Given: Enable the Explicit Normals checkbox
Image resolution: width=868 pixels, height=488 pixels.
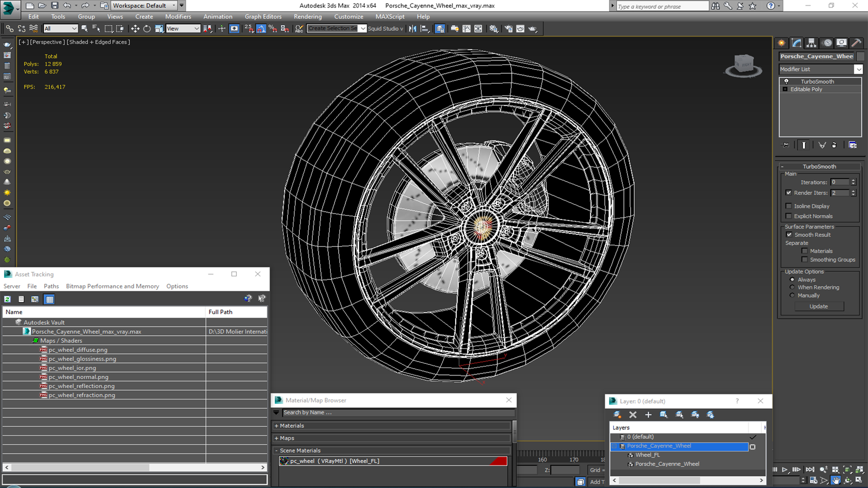Looking at the screenshot, I should 789,216.
